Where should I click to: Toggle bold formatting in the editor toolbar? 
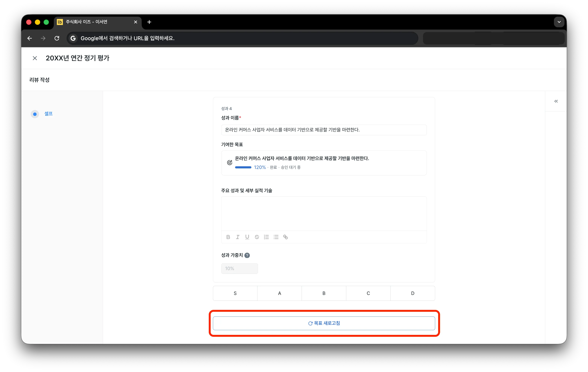click(x=228, y=237)
